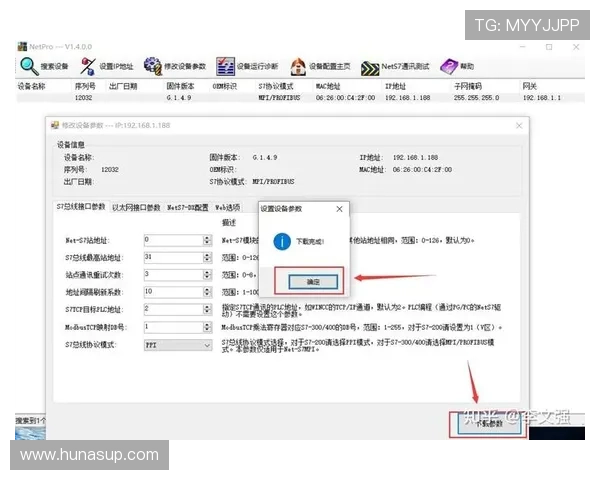Viewport: 600px width, 480px height.
Task: Click subnet mask cell 255.255.255.0
Action: 476,98
